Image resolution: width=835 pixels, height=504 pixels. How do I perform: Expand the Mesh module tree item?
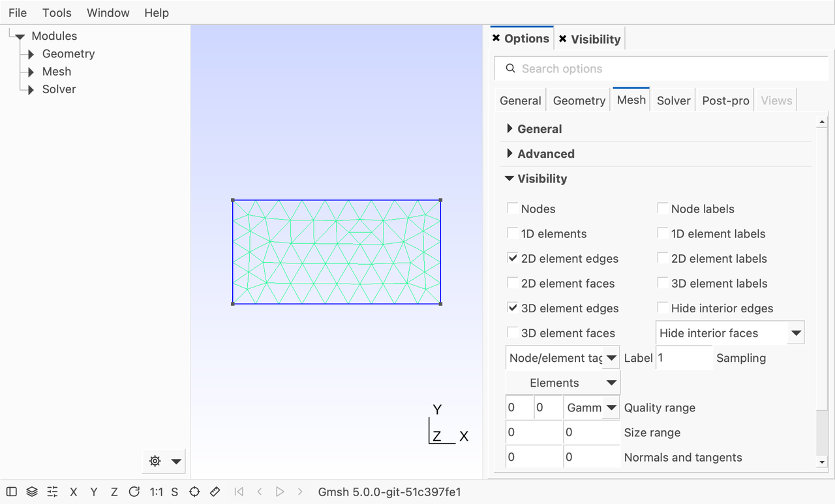click(30, 72)
